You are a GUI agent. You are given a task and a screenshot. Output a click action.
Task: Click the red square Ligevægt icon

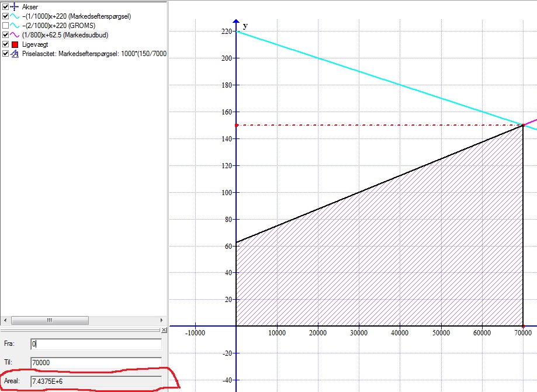15,44
